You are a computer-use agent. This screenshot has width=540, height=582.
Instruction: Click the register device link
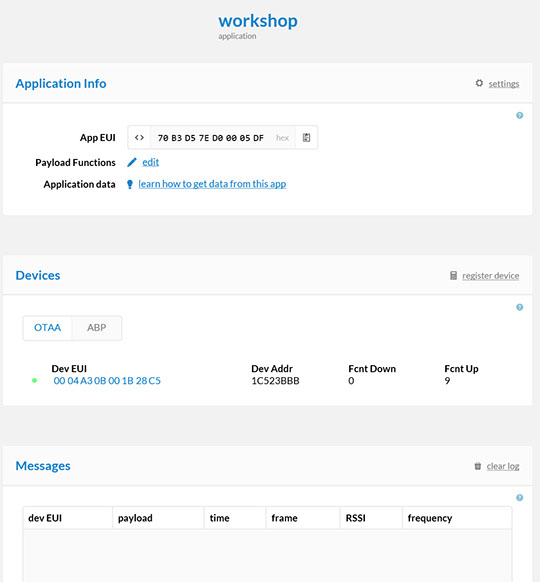tap(491, 276)
